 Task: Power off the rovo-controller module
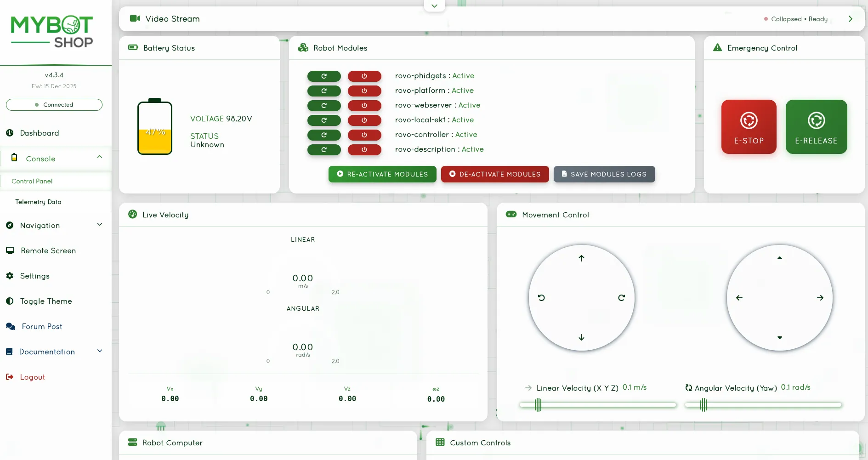tap(364, 135)
